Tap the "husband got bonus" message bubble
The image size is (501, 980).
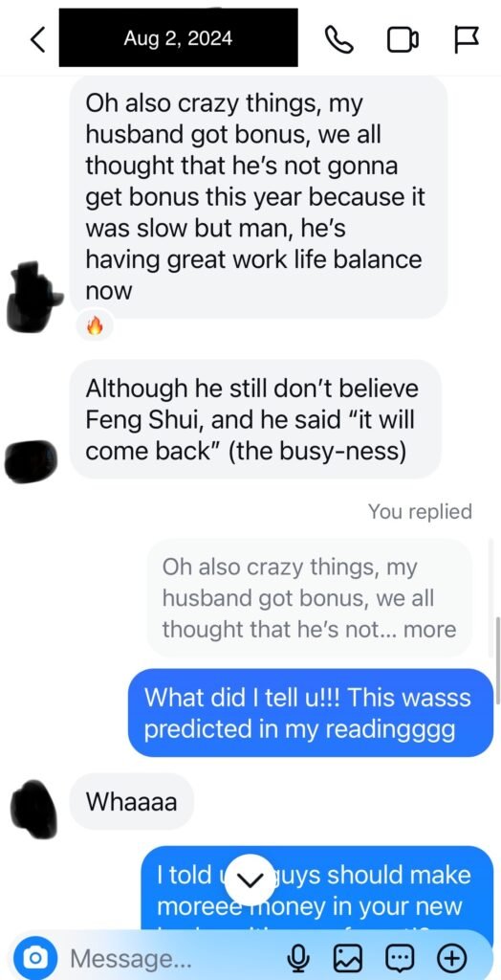(258, 197)
